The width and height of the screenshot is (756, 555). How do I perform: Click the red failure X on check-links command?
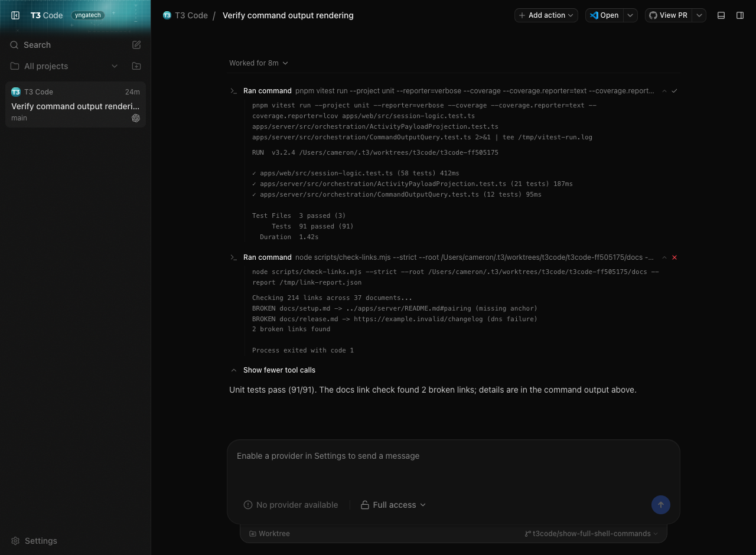(674, 257)
